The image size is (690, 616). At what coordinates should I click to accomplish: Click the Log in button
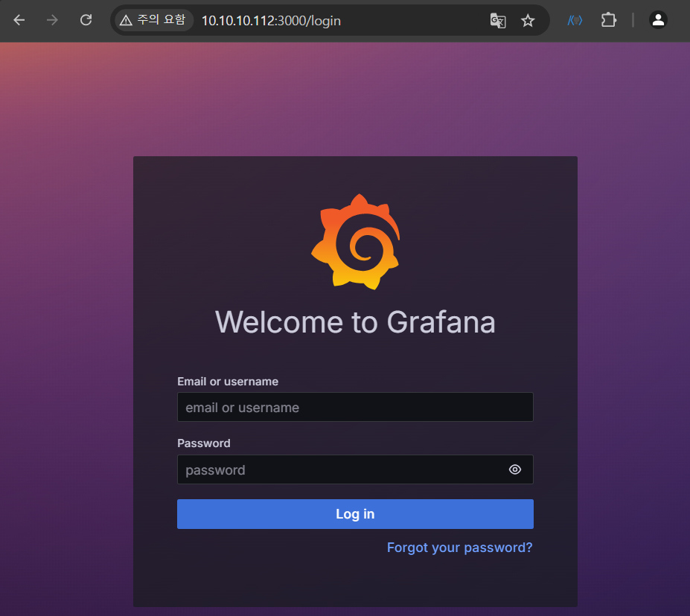pos(355,514)
